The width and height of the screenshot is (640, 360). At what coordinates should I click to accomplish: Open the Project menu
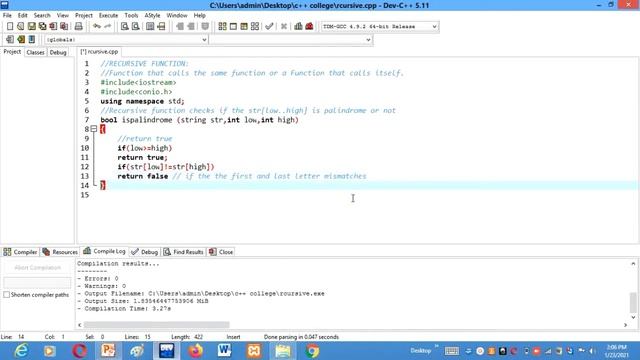tap(84, 15)
